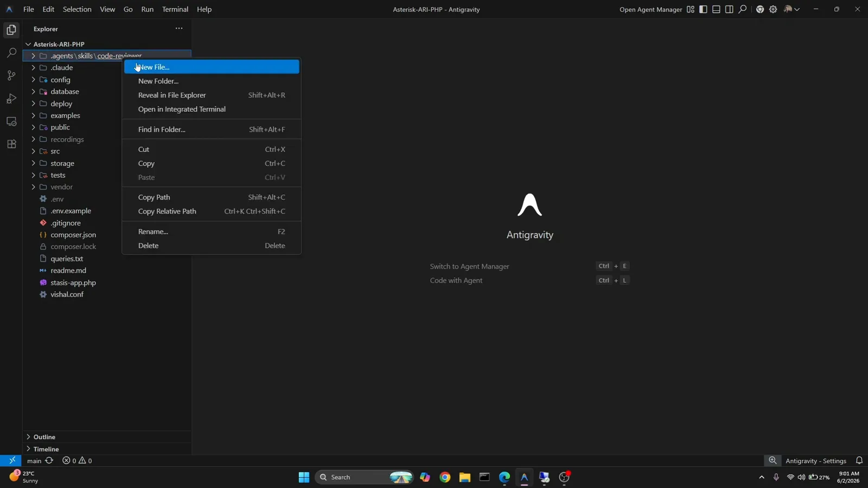Toggle the primary side bar visibility
The height and width of the screenshot is (488, 868).
pos(704,9)
